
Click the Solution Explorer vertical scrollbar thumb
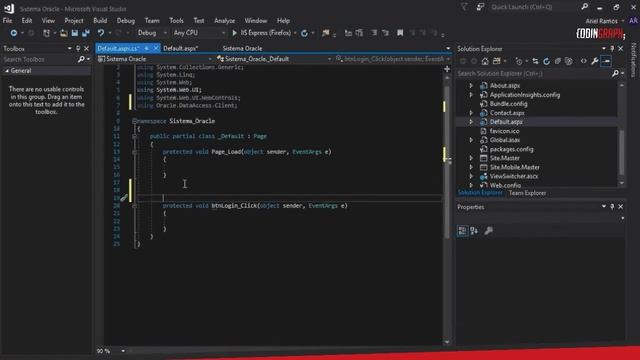(x=622, y=152)
